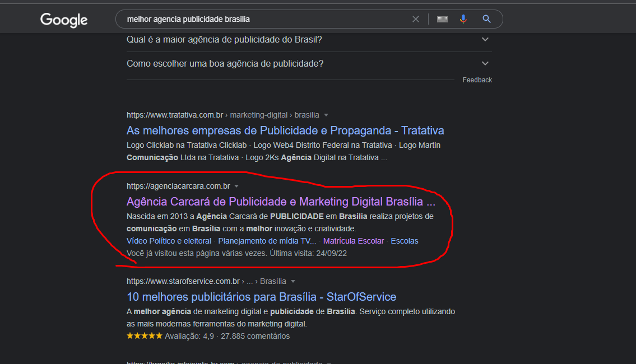Follow the 'Escolas' sitelink
The image size is (636, 364).
click(x=405, y=241)
